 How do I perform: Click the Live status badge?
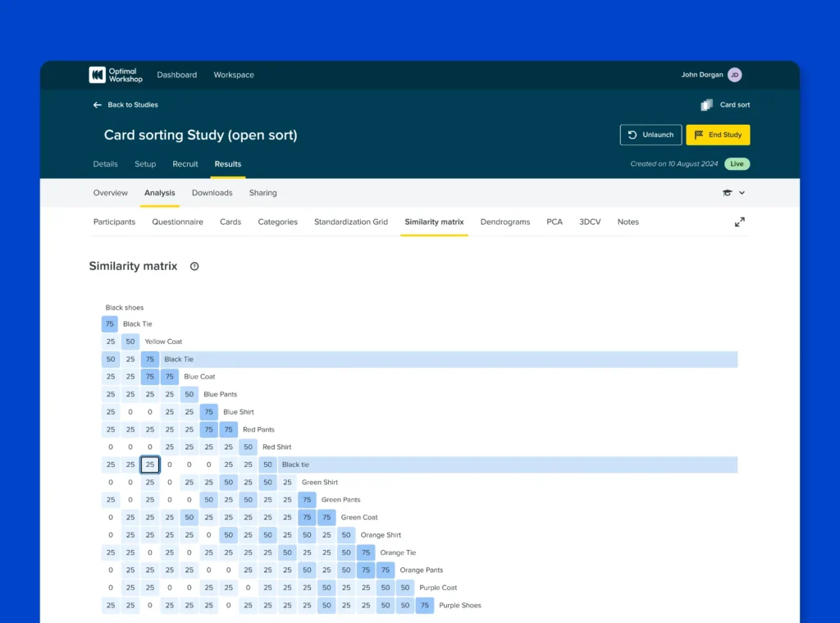pyautogui.click(x=737, y=164)
